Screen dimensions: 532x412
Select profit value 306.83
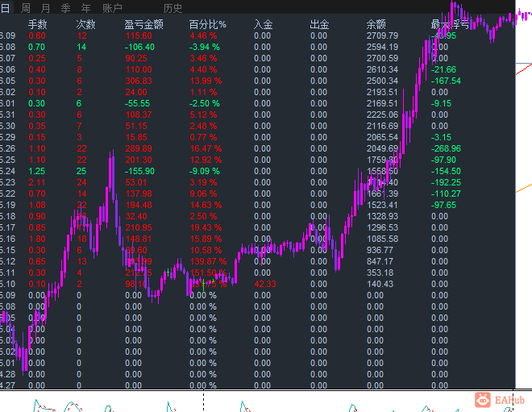(139, 81)
